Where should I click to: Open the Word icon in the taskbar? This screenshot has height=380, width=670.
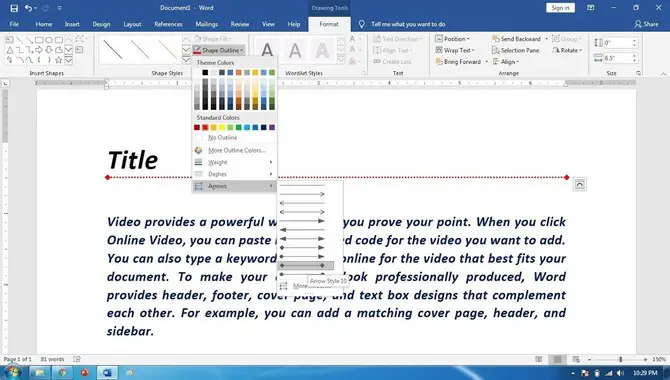[107, 373]
